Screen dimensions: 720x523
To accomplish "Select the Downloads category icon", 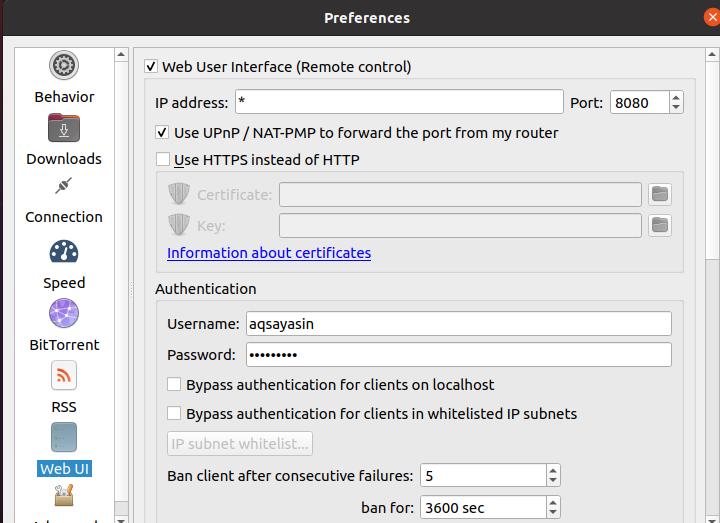I will point(64,129).
